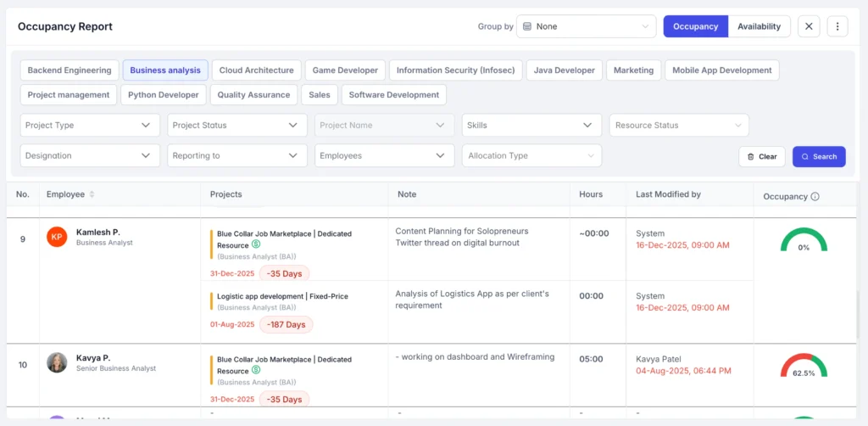Click the Senior Business Analyst designation text
Image resolution: width=868 pixels, height=426 pixels.
pos(115,368)
